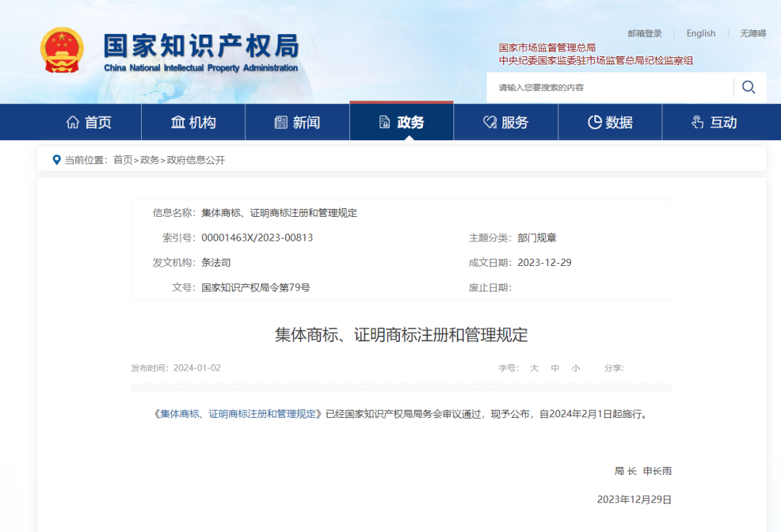The height and width of the screenshot is (532, 781).
Task: Click the document icon beside 政务
Action: tap(384, 122)
